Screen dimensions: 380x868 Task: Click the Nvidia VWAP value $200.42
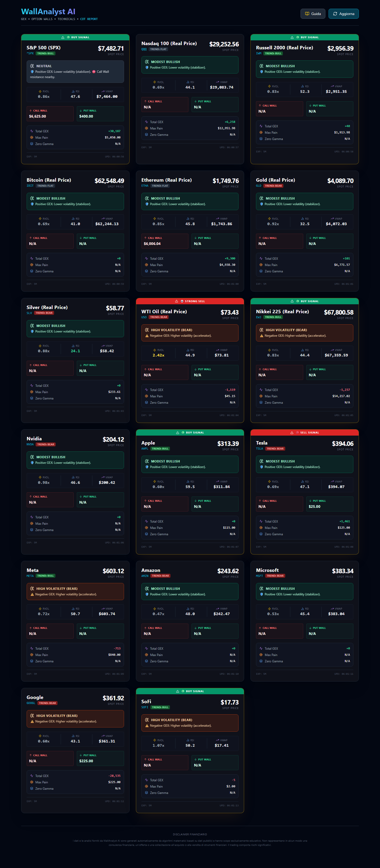(107, 483)
